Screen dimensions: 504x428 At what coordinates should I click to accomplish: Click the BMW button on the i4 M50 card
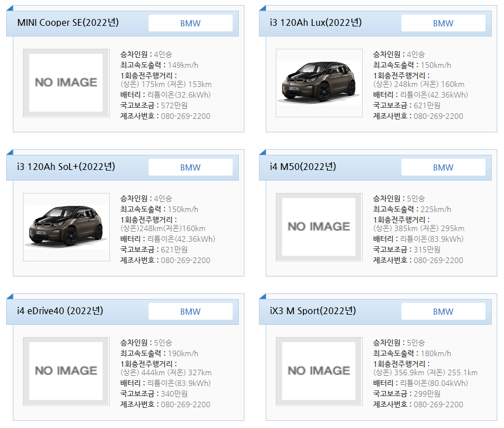click(x=443, y=167)
